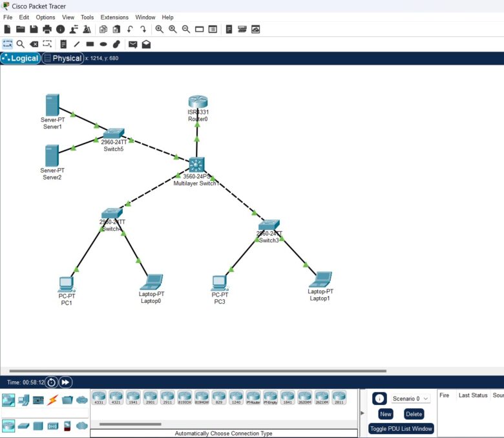This screenshot has width=504, height=438.
Task: Select PC3 on the canvas
Action: (x=220, y=283)
